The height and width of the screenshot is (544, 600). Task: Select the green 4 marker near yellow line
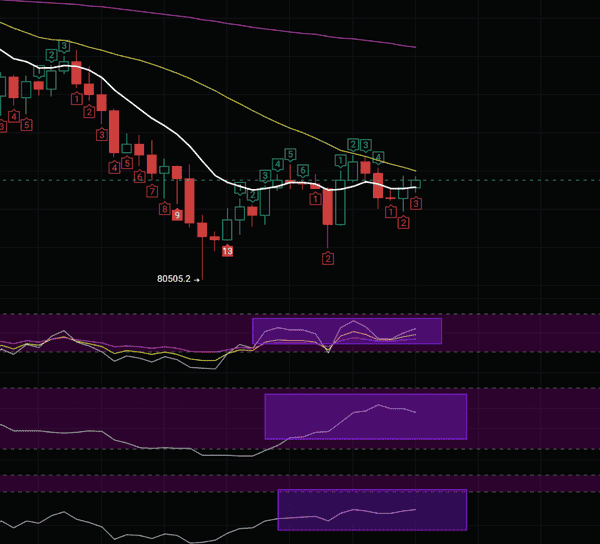point(378,158)
